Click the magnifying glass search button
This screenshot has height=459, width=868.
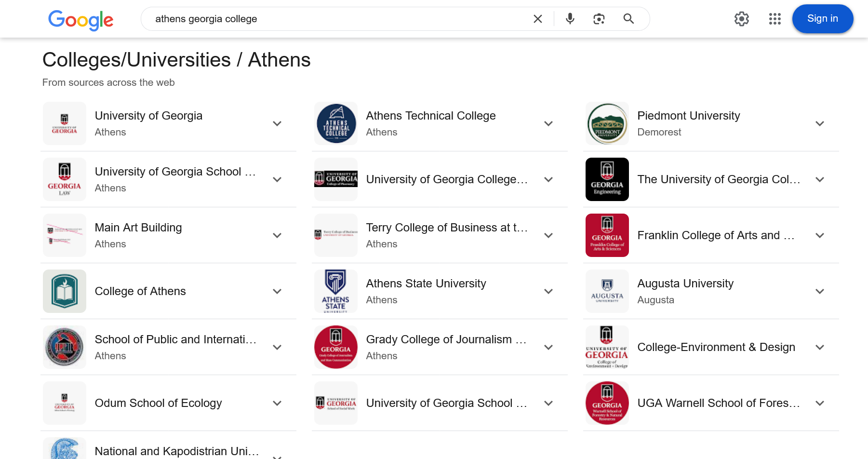(628, 19)
